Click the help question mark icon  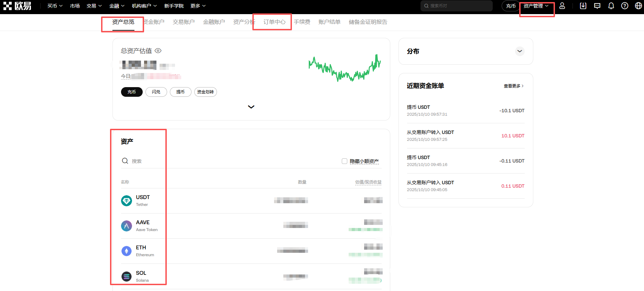(x=625, y=6)
